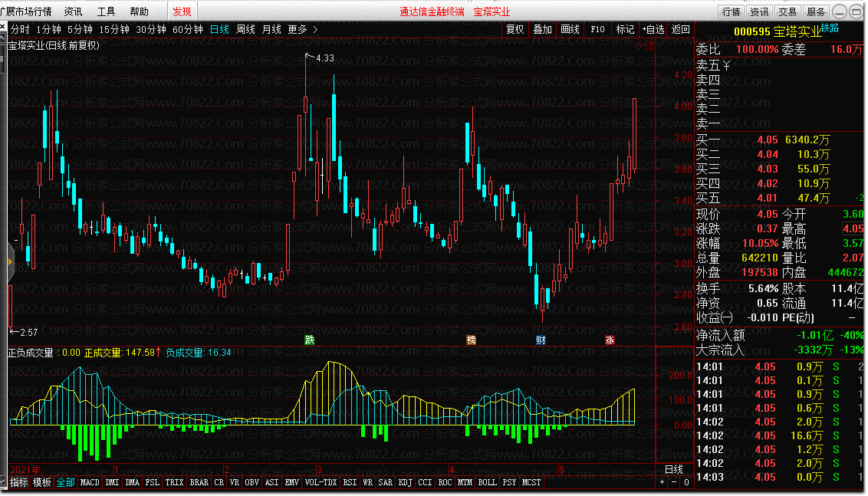Zoom out with the minus button
This screenshot has height=496, width=868.
(674, 482)
